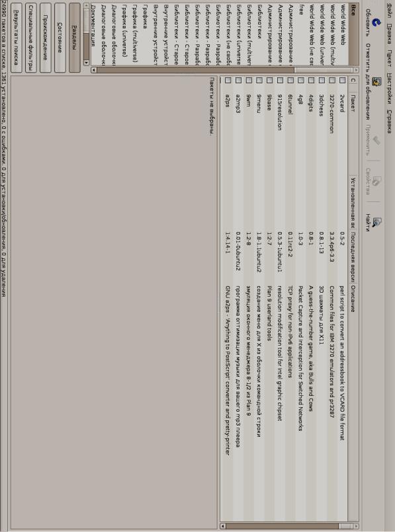The image size is (395, 532).
Task: Click the Plan 9 userland tools description
Action: [269, 313]
